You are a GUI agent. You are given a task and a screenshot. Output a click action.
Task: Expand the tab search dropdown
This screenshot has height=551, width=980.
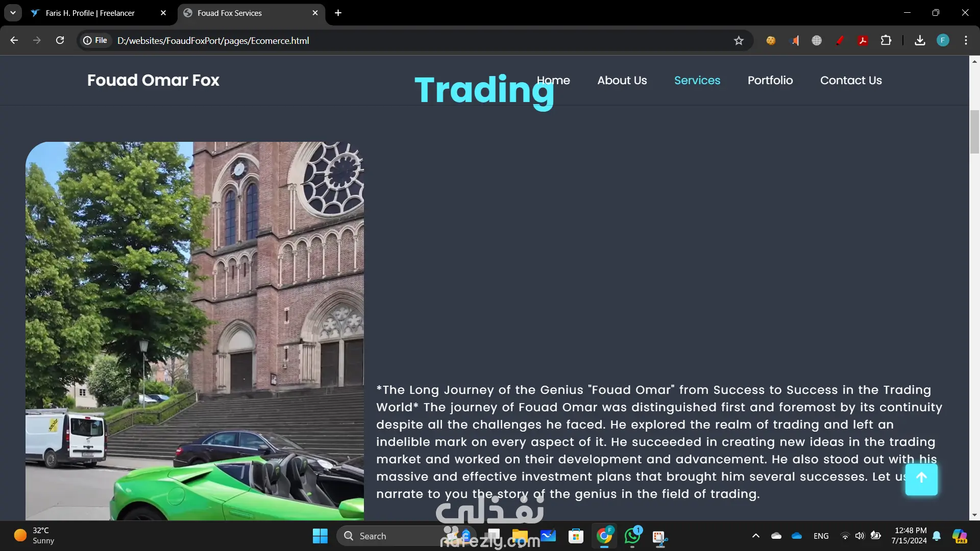tap(13, 13)
